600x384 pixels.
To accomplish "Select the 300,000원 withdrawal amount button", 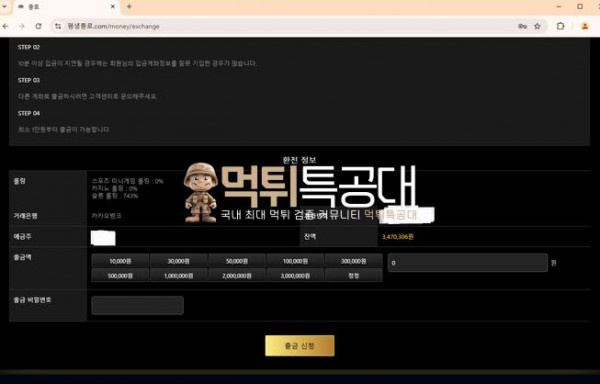I will pyautogui.click(x=354, y=261).
